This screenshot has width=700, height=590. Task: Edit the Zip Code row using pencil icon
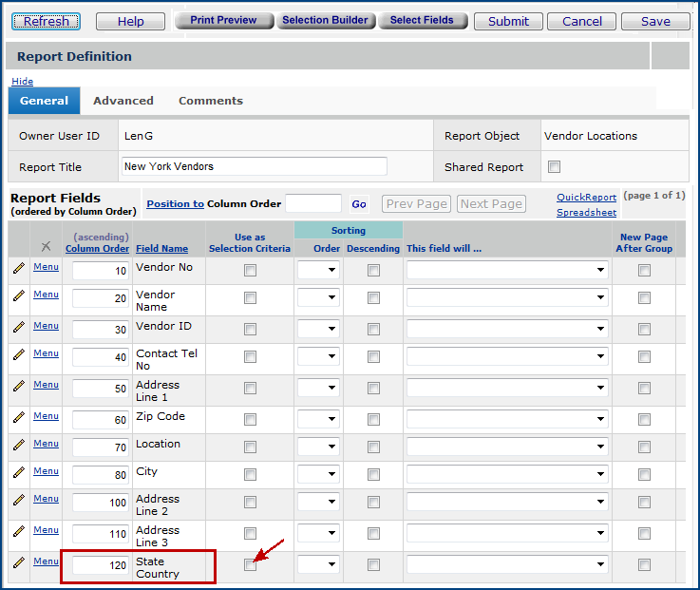(18, 418)
